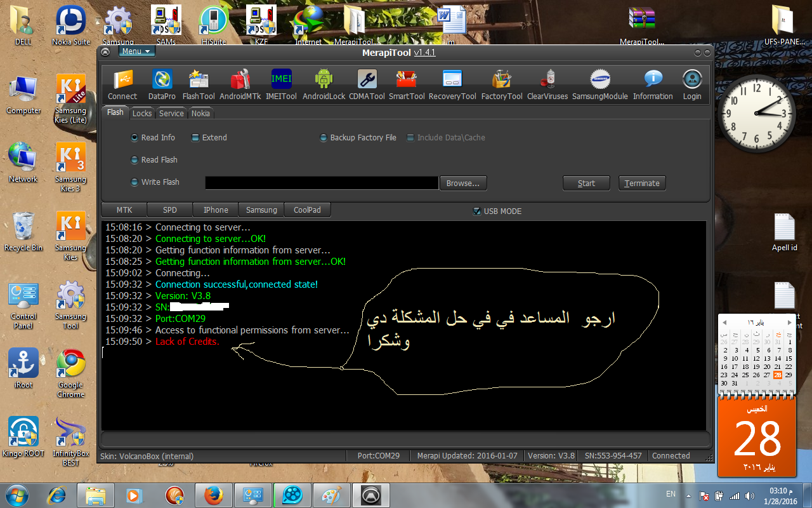Launch the AndroidLock tool
The image size is (812, 508).
click(x=324, y=84)
